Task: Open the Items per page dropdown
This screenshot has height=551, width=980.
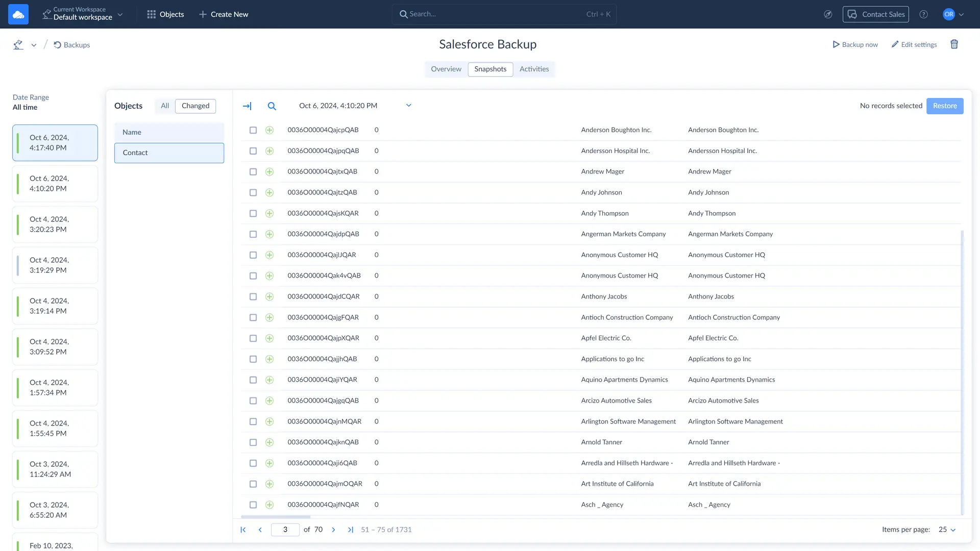Action: 947,530
